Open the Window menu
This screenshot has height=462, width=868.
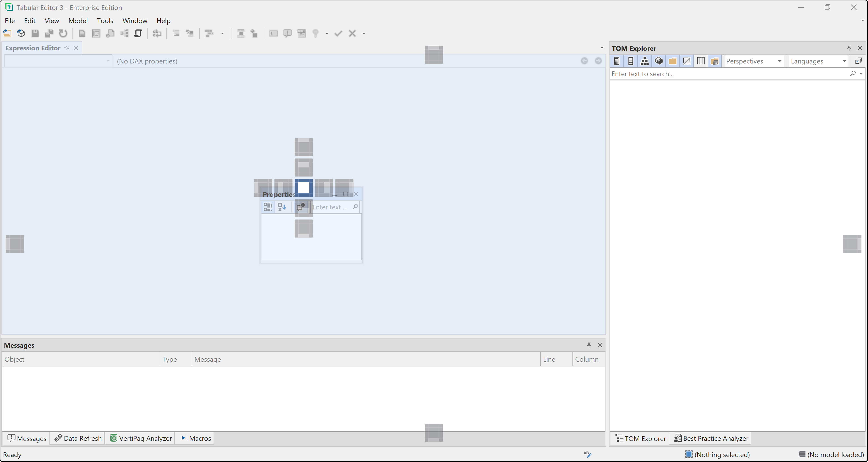pyautogui.click(x=135, y=21)
